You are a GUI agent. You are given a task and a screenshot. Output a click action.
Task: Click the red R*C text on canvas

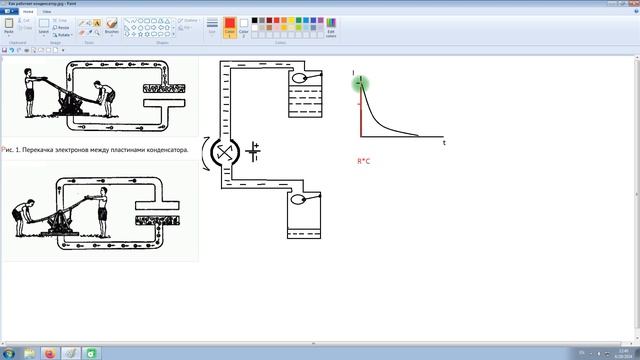click(x=364, y=161)
